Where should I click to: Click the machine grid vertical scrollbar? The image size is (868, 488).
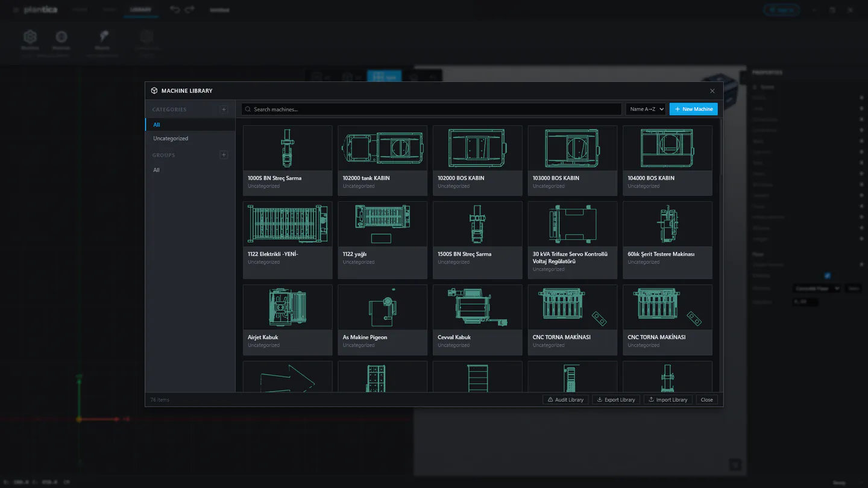tap(720, 148)
